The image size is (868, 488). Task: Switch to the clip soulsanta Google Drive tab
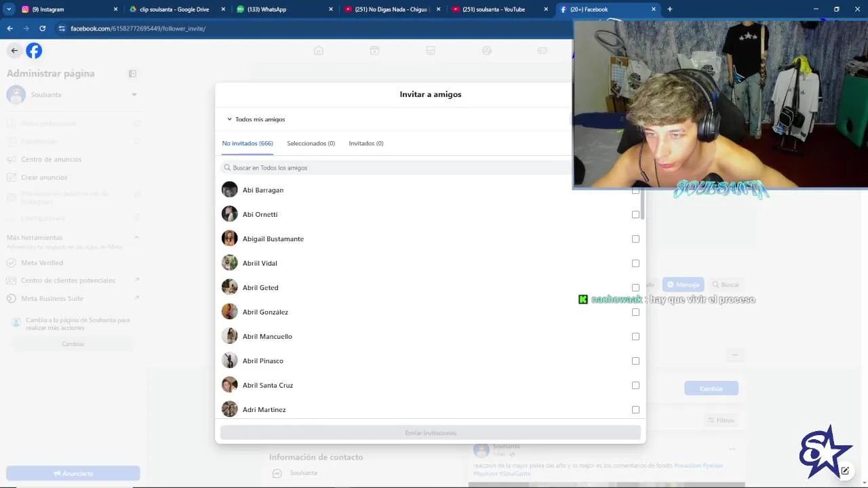click(176, 9)
